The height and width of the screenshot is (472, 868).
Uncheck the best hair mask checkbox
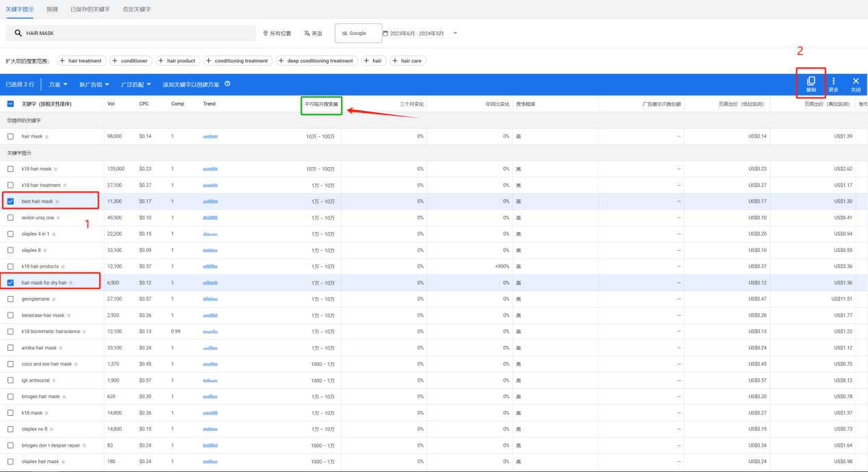coord(10,201)
